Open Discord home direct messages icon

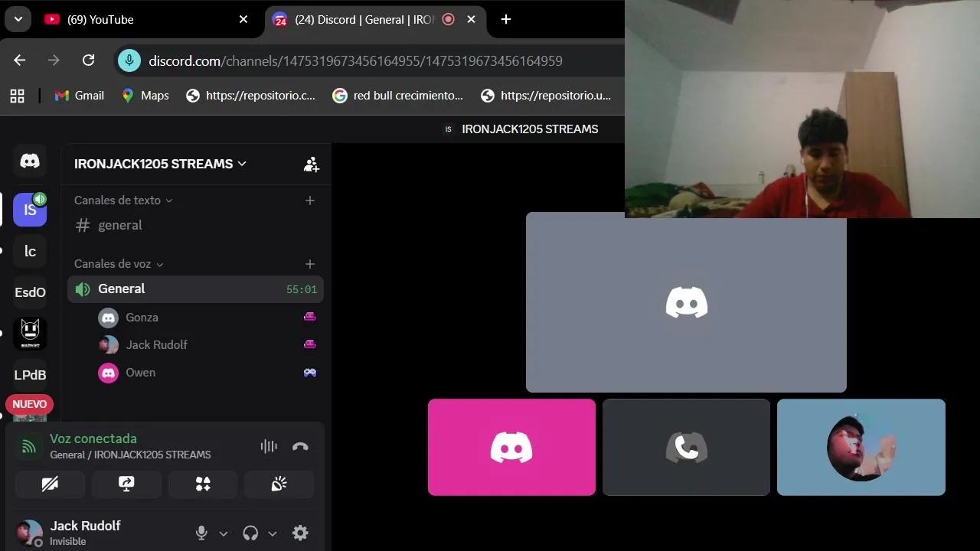tap(30, 161)
